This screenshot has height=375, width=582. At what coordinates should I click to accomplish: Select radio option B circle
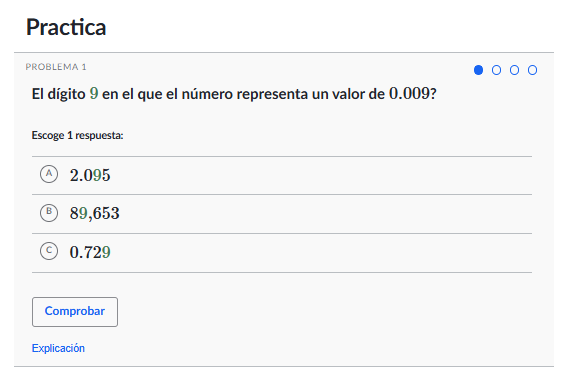tap(49, 213)
